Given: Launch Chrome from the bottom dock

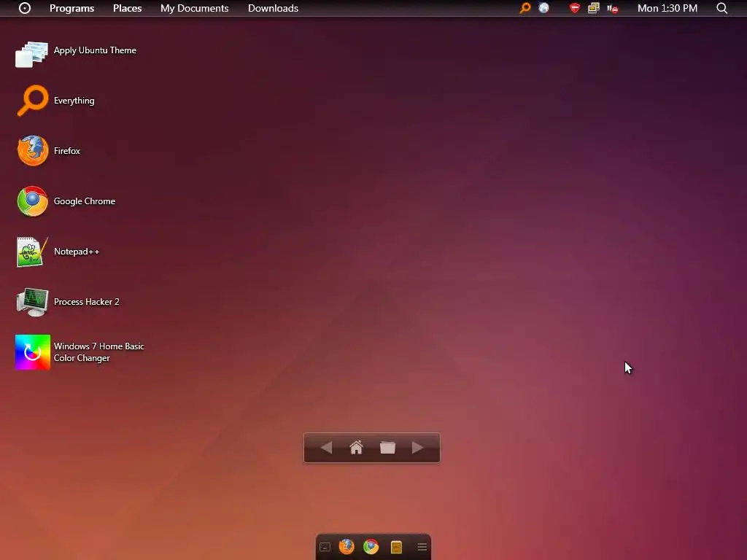Looking at the screenshot, I should point(371,546).
